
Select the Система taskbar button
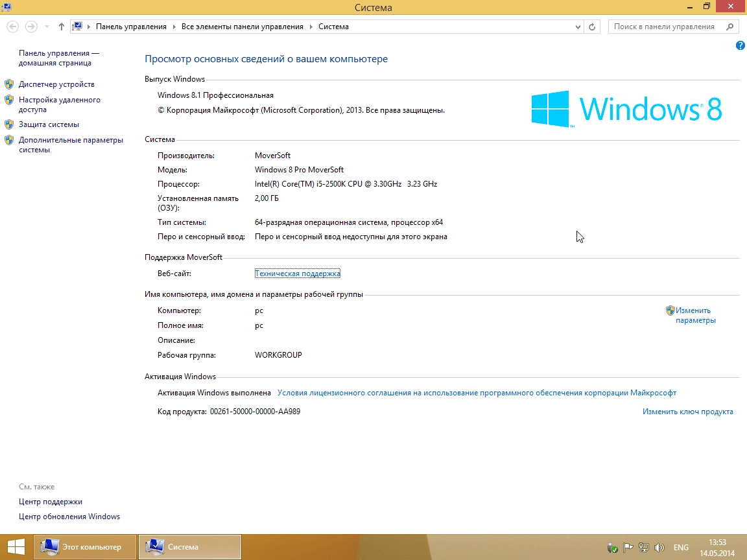coord(190,546)
